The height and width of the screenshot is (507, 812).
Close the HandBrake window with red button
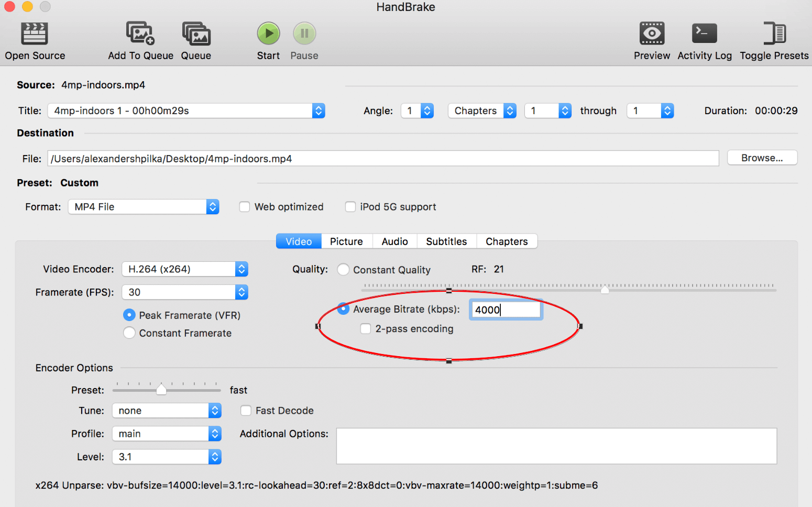coord(9,6)
